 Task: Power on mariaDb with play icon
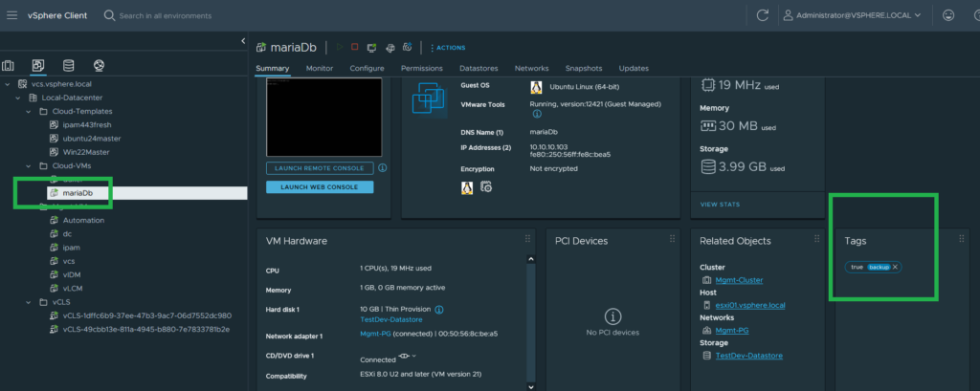pos(340,47)
